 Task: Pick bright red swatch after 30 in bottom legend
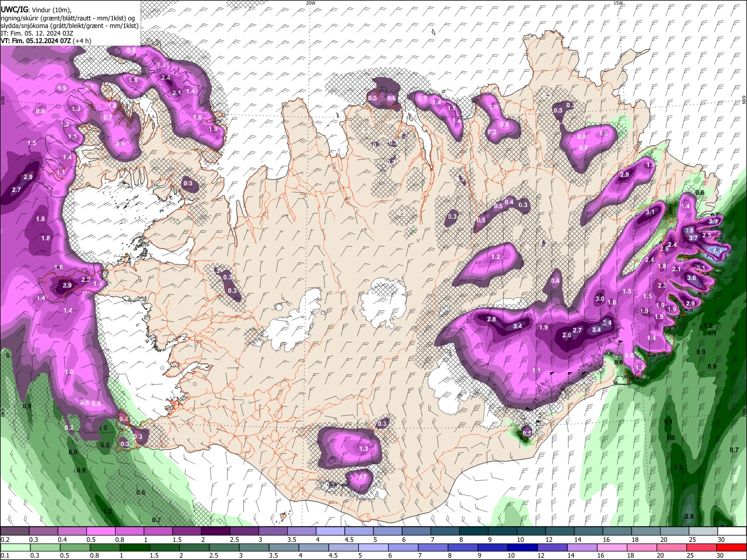click(732, 548)
